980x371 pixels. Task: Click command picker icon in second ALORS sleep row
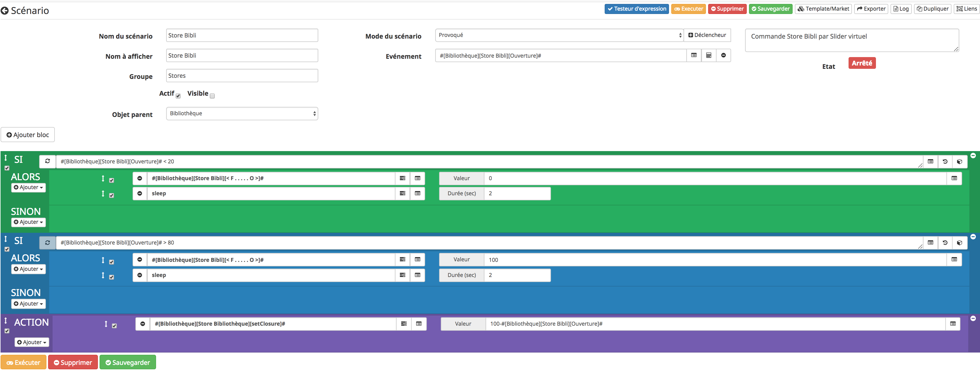point(417,275)
